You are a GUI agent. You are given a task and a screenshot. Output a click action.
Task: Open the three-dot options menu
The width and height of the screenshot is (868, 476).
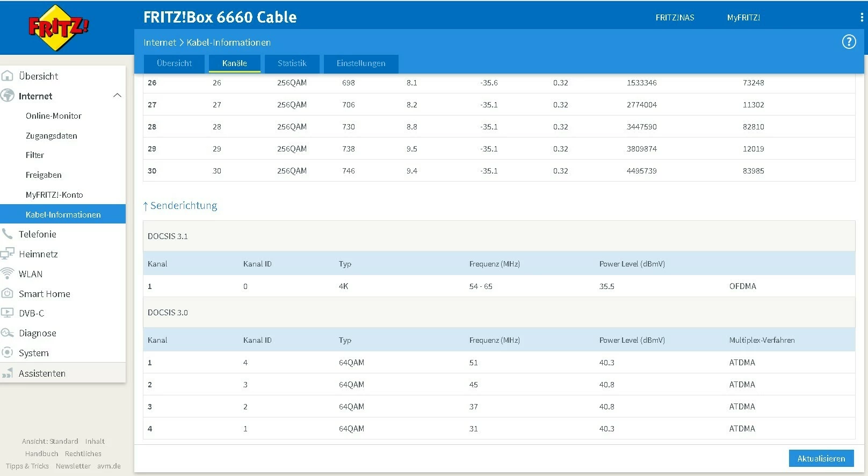click(862, 18)
